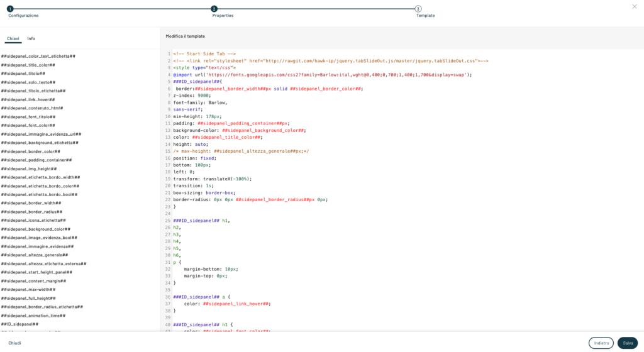644x352 pixels.
Task: Click the height: auto code line
Action: (191, 145)
